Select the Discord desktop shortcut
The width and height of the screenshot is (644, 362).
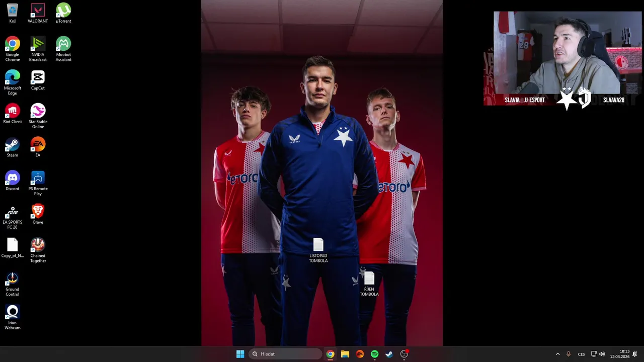coord(13,181)
